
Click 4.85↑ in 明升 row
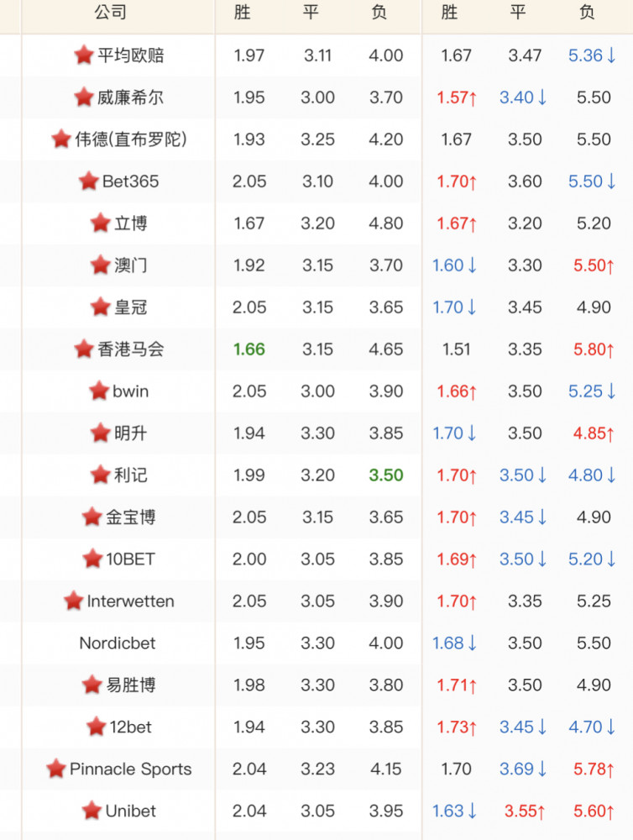[594, 433]
